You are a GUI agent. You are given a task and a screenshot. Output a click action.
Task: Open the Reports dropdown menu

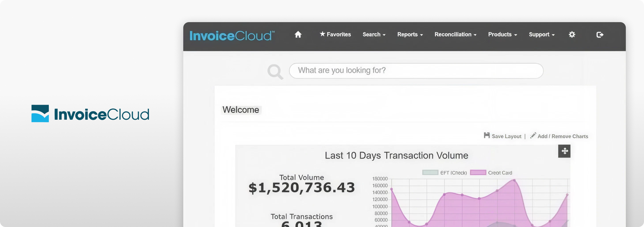410,34
